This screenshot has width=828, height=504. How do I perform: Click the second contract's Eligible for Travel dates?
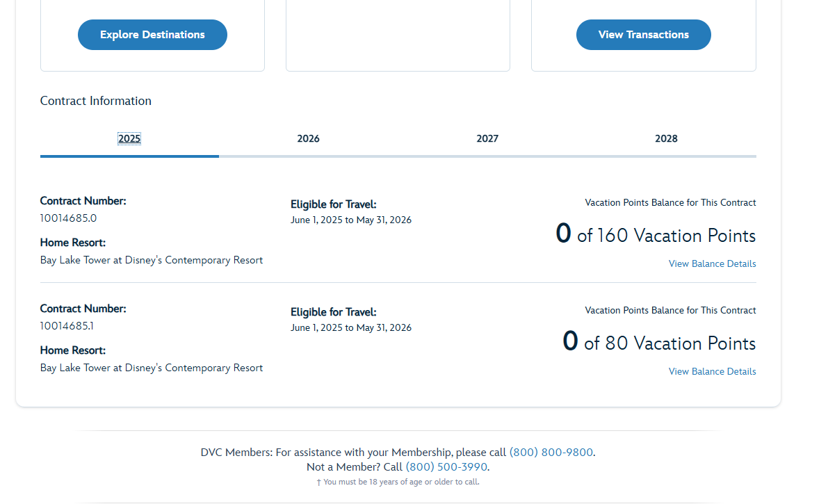[x=351, y=328]
